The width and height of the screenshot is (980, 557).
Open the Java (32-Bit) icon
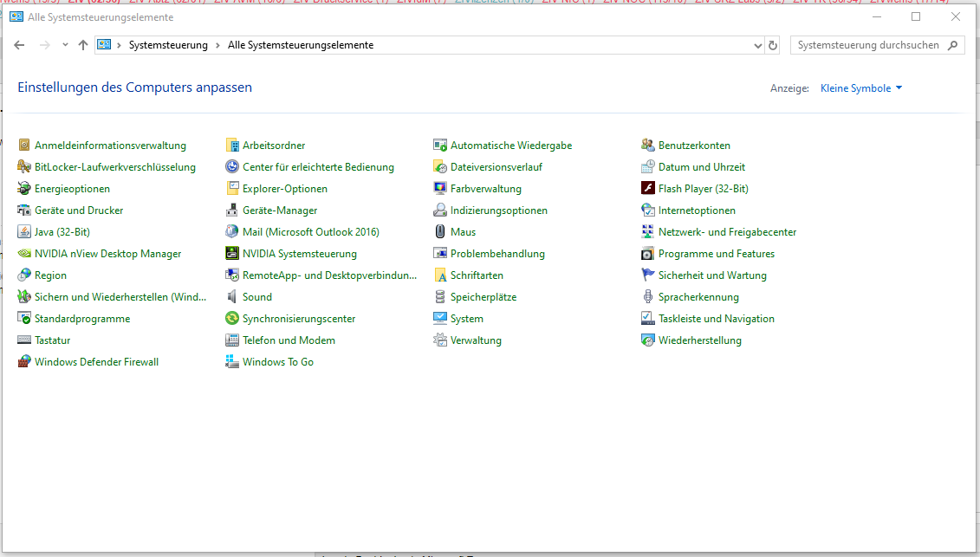[x=25, y=232]
